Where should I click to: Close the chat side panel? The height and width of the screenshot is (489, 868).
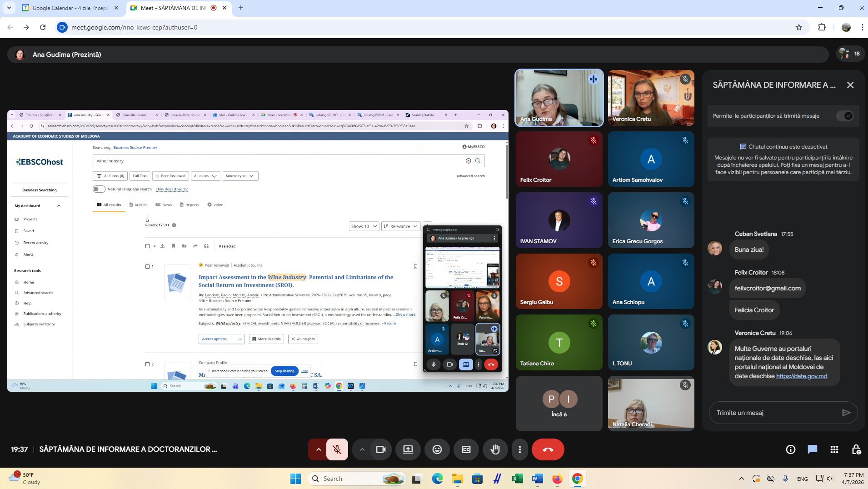click(850, 85)
